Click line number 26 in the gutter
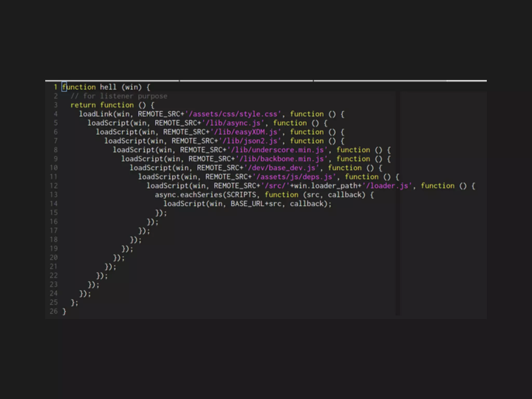This screenshot has width=532, height=399. pyautogui.click(x=54, y=311)
